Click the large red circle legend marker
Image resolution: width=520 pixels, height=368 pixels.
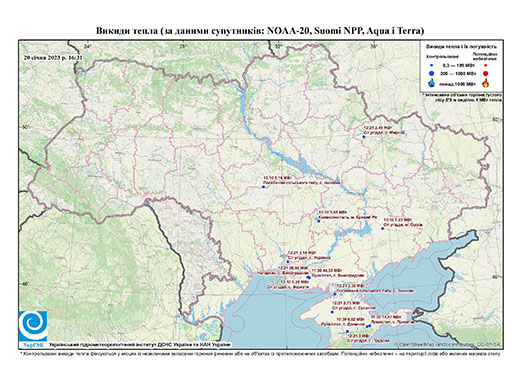pos(485,73)
